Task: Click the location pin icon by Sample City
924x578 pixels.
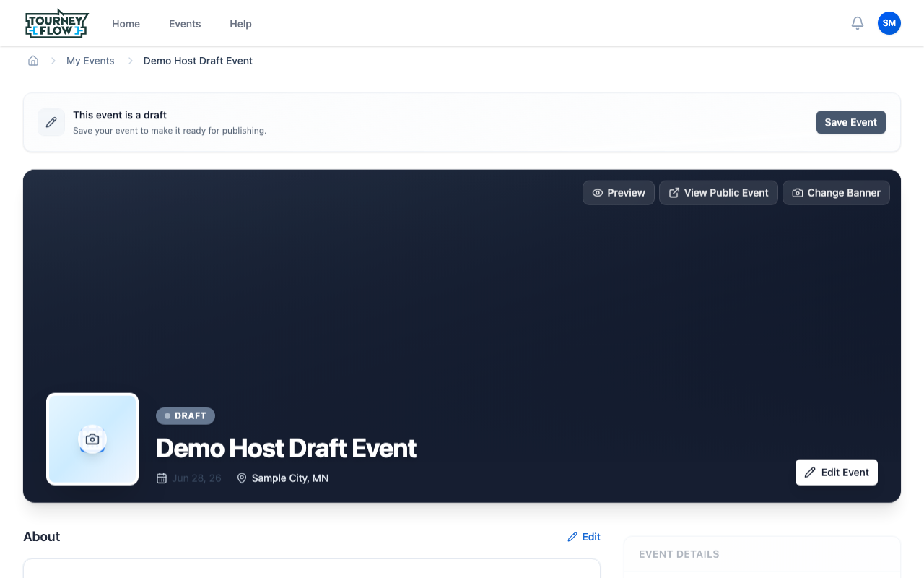Action: pos(242,478)
